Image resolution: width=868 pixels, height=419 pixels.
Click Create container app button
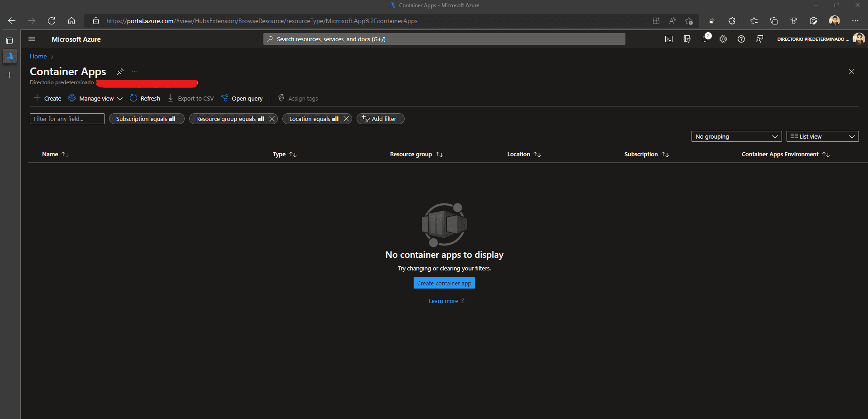pyautogui.click(x=444, y=283)
